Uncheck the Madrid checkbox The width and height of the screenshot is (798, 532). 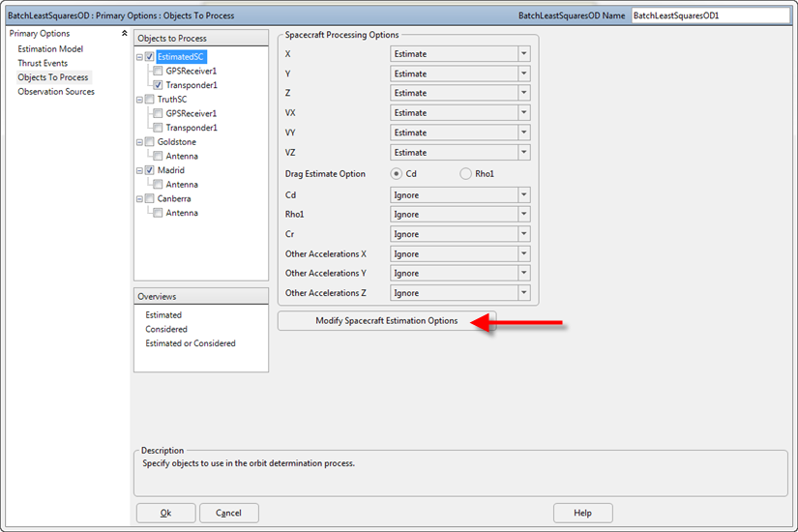(x=149, y=170)
